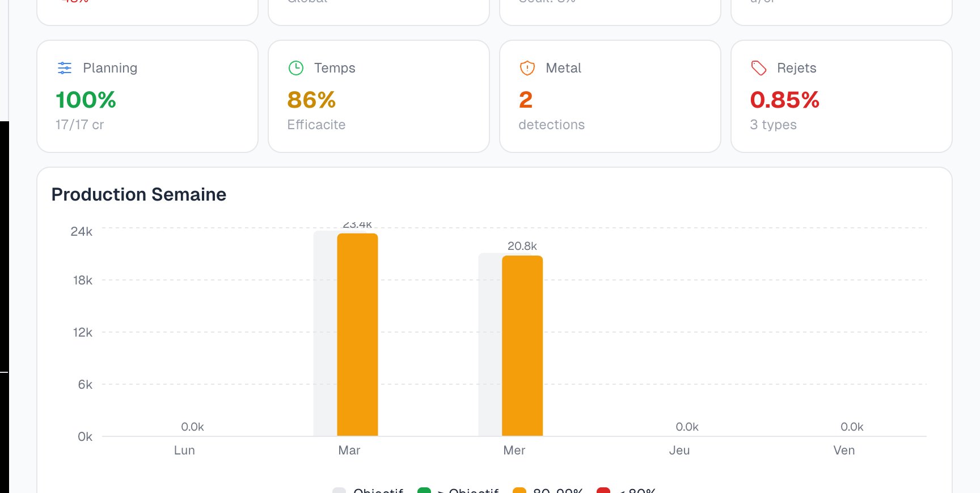Click the Metal shield alert icon
The width and height of the screenshot is (980, 493).
tap(527, 68)
